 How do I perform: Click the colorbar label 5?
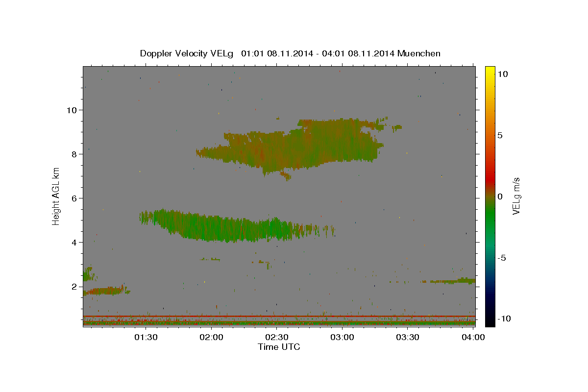(500, 135)
